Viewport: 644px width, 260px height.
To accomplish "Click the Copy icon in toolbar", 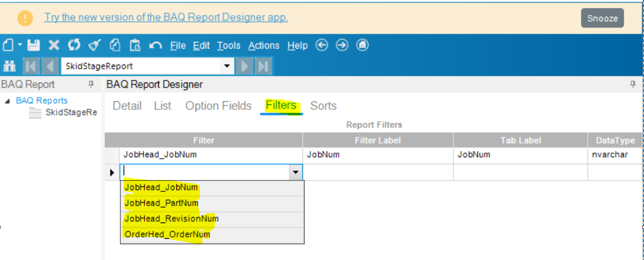I will [114, 46].
